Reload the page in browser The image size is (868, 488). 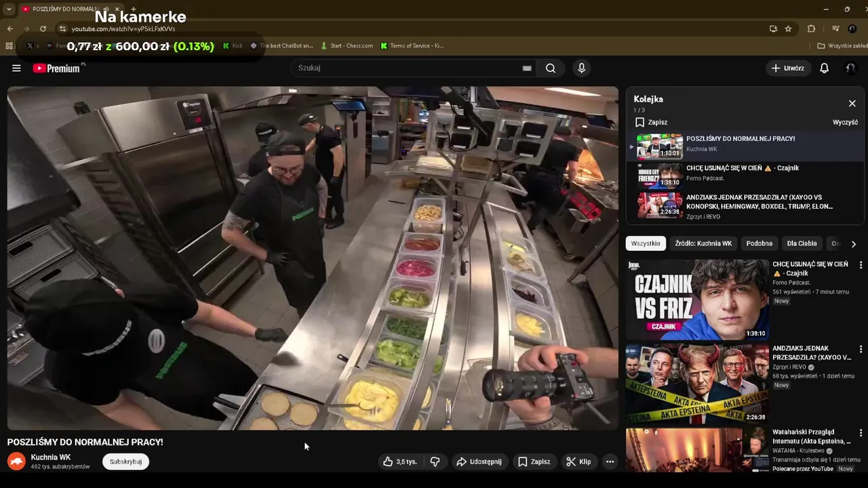[43, 28]
